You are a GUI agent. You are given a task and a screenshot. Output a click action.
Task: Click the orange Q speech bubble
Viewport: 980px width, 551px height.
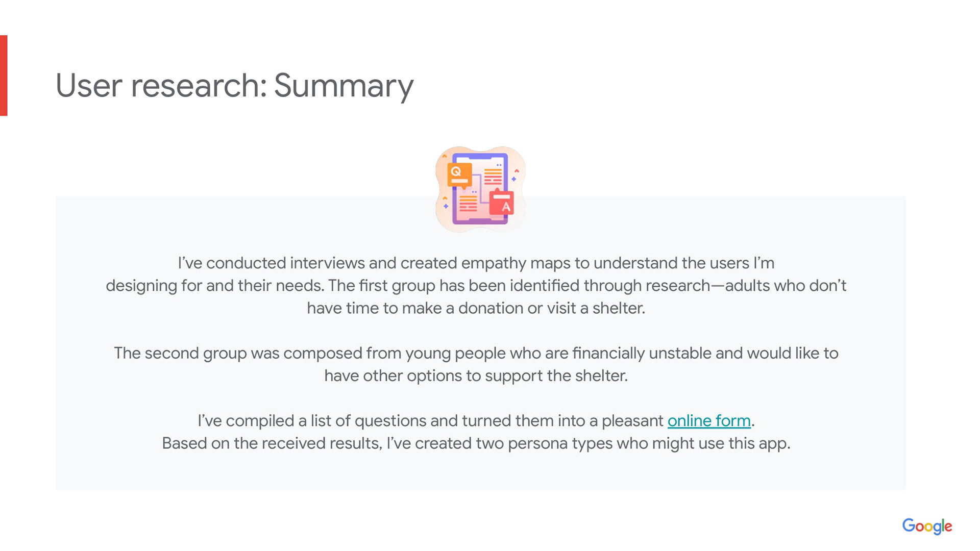pyautogui.click(x=459, y=174)
